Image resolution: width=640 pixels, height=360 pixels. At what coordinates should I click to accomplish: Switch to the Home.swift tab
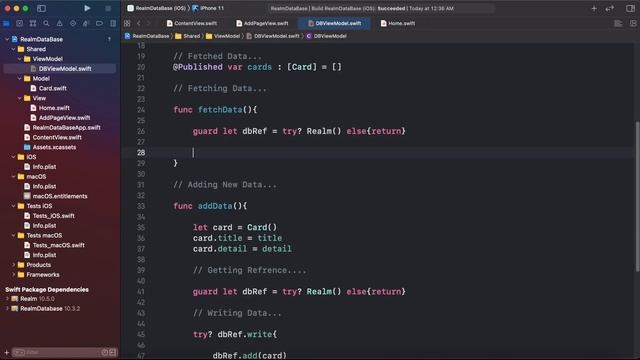point(398,23)
